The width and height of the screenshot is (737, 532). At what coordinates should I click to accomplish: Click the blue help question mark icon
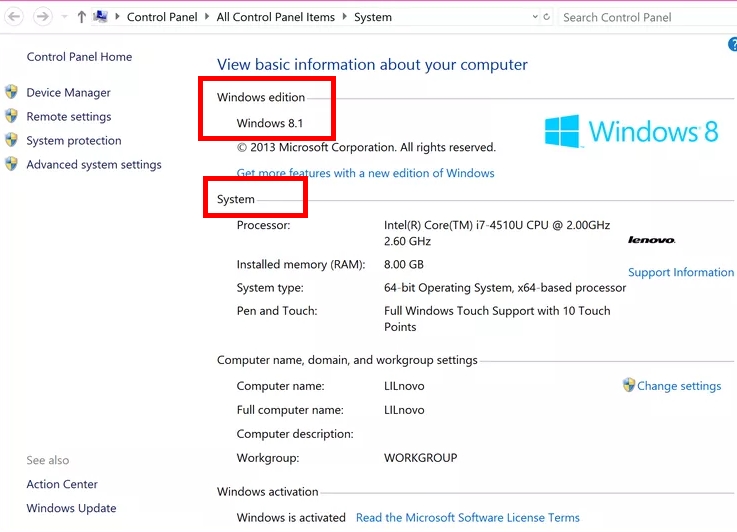732,45
